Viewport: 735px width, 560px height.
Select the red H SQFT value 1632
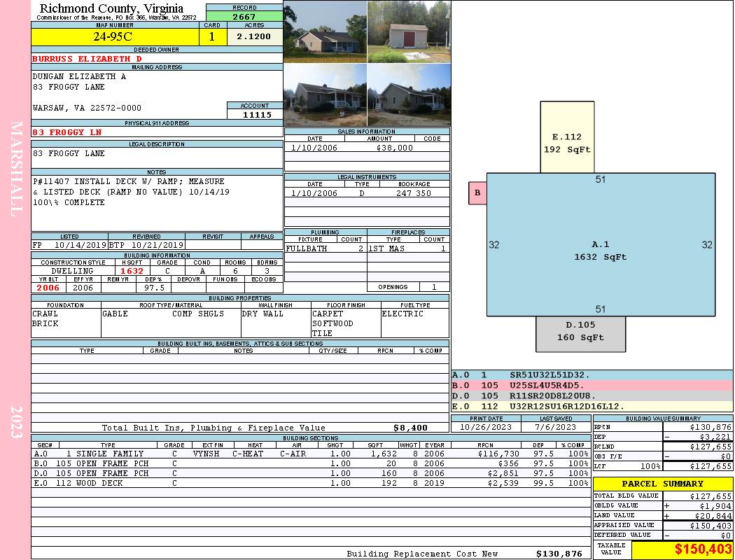coord(132,271)
